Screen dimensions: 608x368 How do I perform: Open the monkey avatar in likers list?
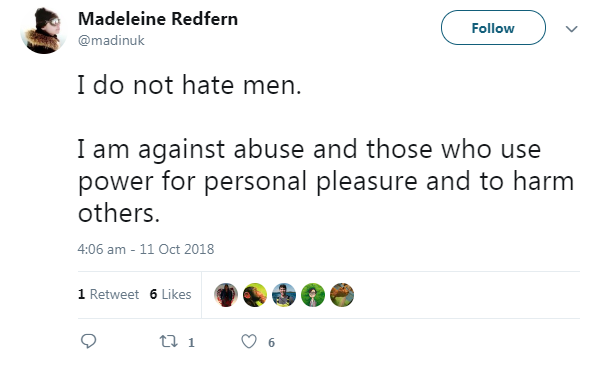coord(255,295)
